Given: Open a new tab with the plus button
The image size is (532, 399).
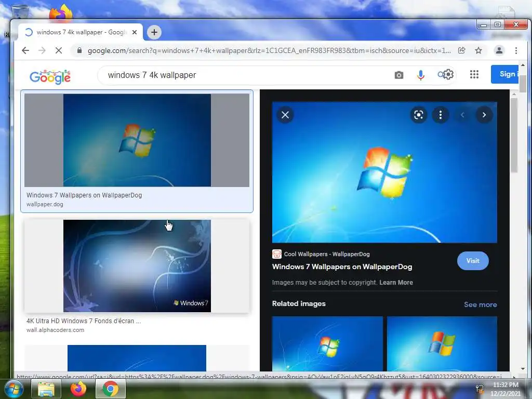Looking at the screenshot, I should point(154,32).
